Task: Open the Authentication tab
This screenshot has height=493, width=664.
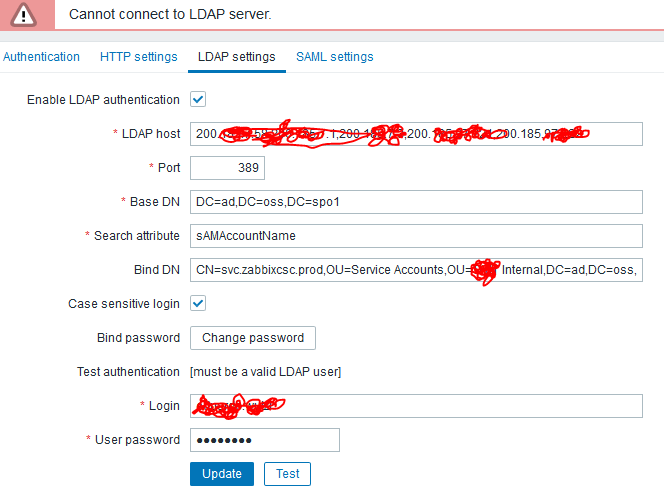Action: point(42,57)
